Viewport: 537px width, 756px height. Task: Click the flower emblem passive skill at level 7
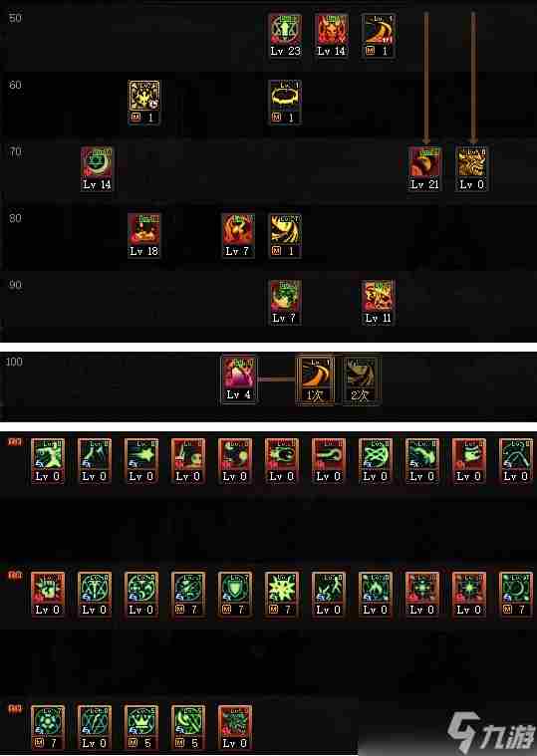48,727
